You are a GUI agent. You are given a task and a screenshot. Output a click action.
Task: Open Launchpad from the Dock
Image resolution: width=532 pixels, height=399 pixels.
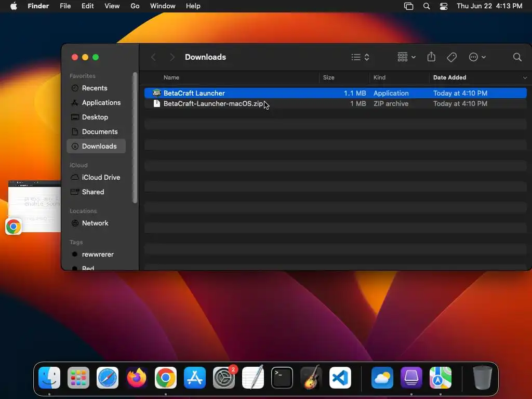78,378
